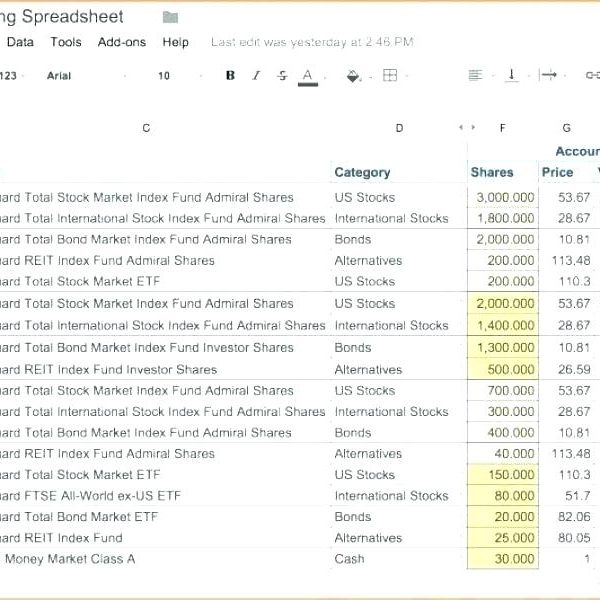Open the Help menu
The image size is (600, 600).
click(176, 42)
